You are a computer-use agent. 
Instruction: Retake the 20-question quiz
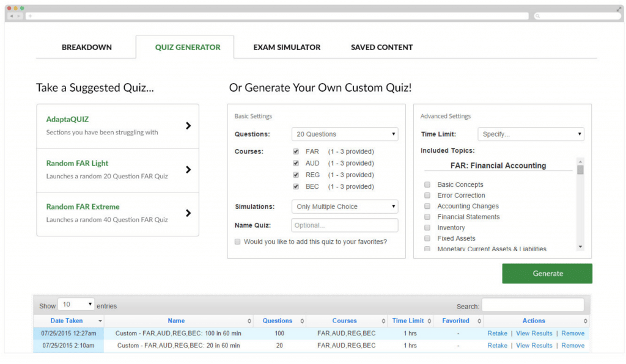497,346
